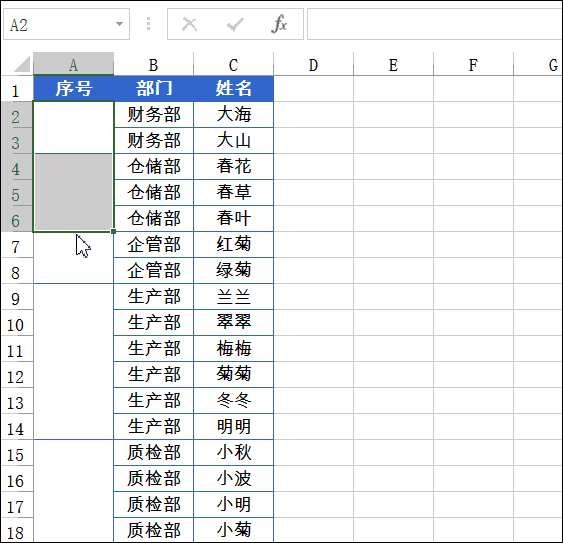Click the merged cell beside 质检部
The height and width of the screenshot is (543, 563).
[74, 491]
